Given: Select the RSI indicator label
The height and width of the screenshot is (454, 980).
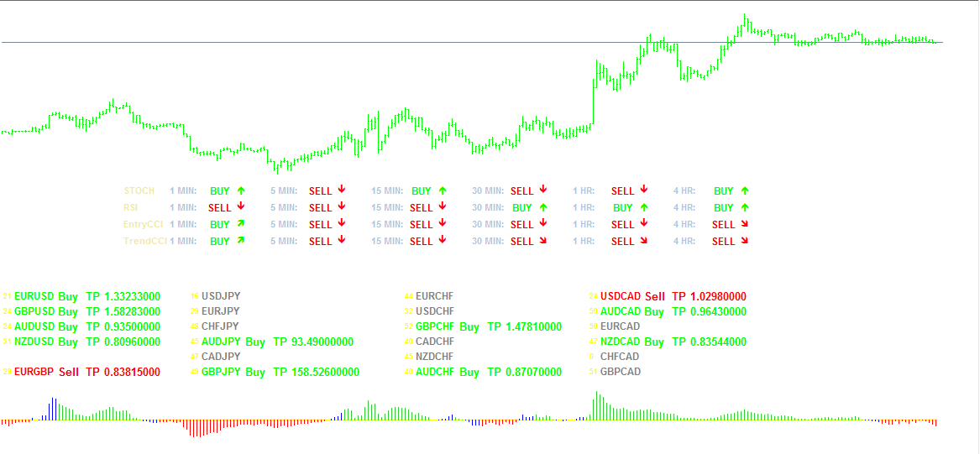Looking at the screenshot, I should point(131,208).
